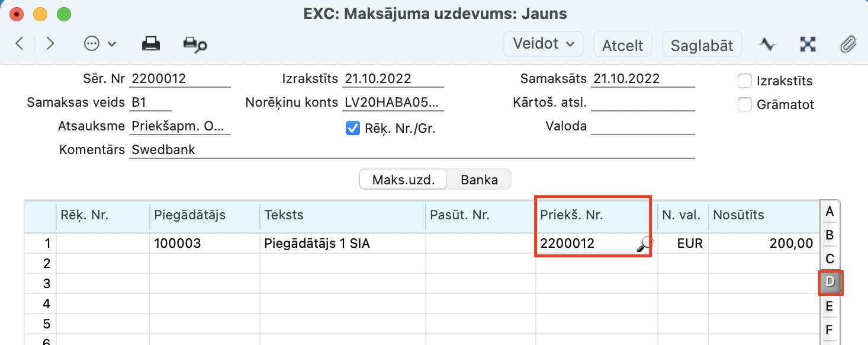
Task: Expand the ellipsis actions menu
Action: 99,44
